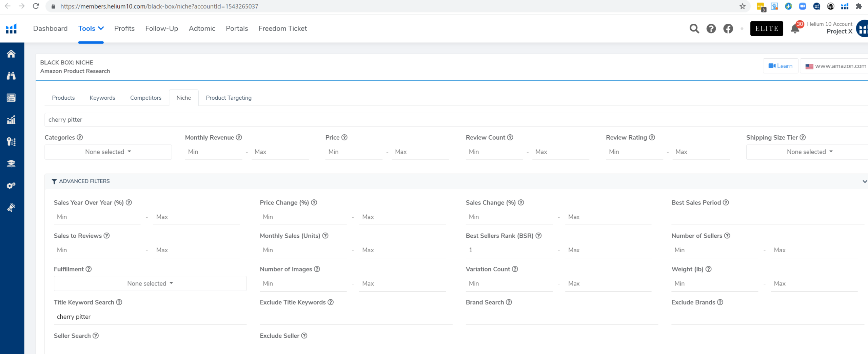Screen dimensions: 868x354
Task: Click the home icon in left sidebar
Action: pyautogui.click(x=11, y=54)
